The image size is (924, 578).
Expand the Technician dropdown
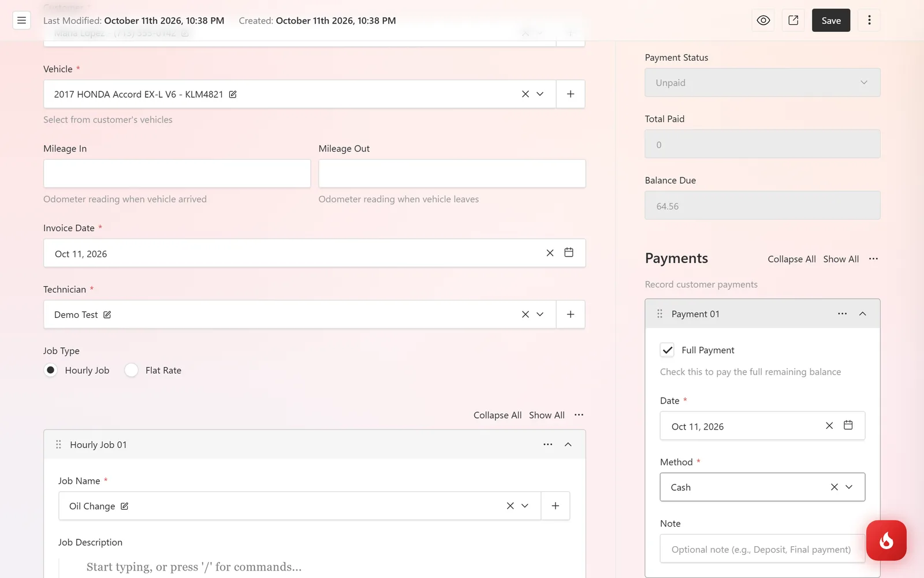point(540,314)
